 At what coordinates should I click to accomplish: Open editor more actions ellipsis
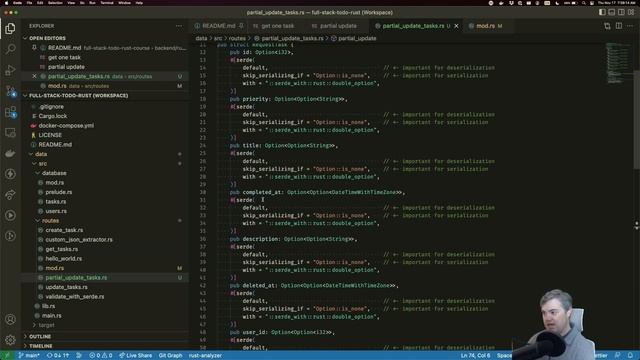point(630,26)
